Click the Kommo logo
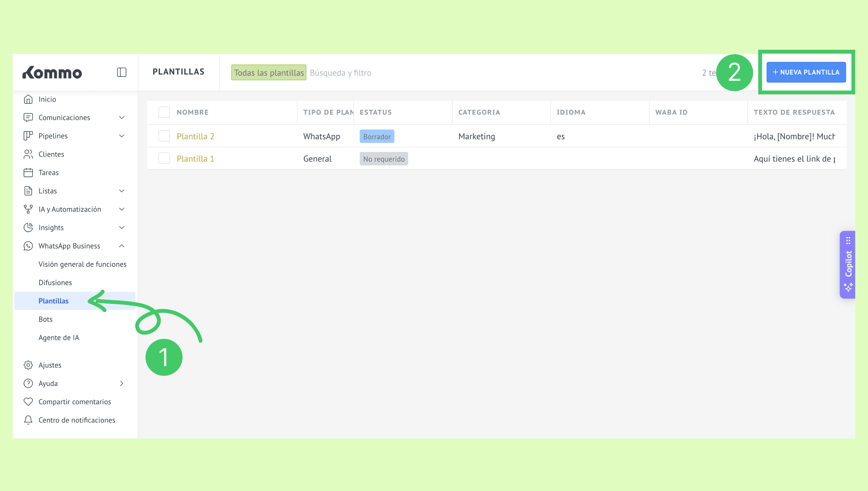This screenshot has height=491, width=868. point(52,72)
